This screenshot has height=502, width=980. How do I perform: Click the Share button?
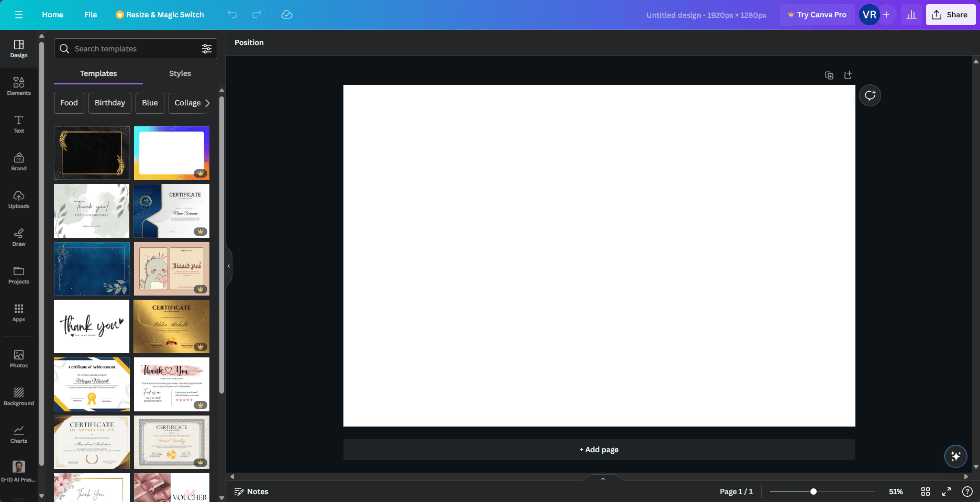click(x=950, y=15)
